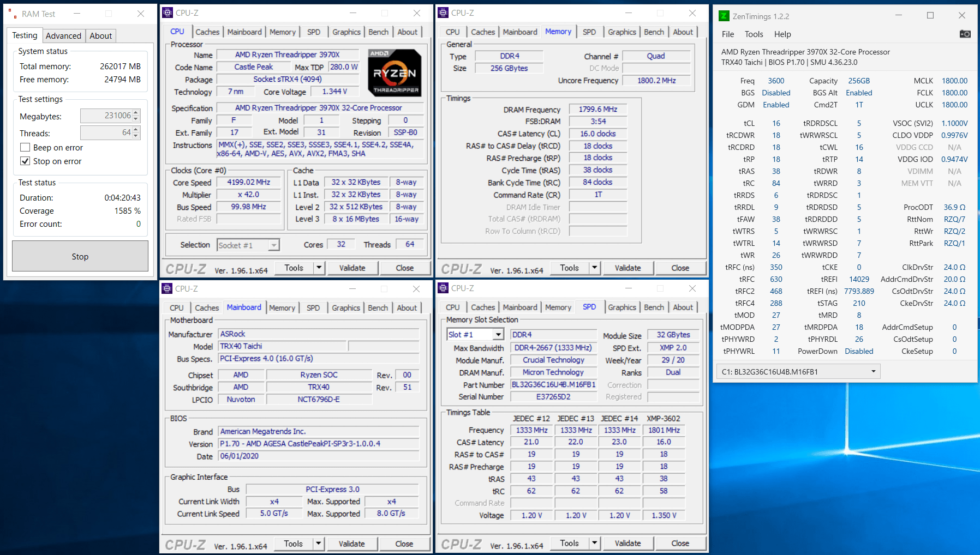Open the File menu in ZenTimings
Viewport: 980px width, 555px height.
(x=728, y=34)
